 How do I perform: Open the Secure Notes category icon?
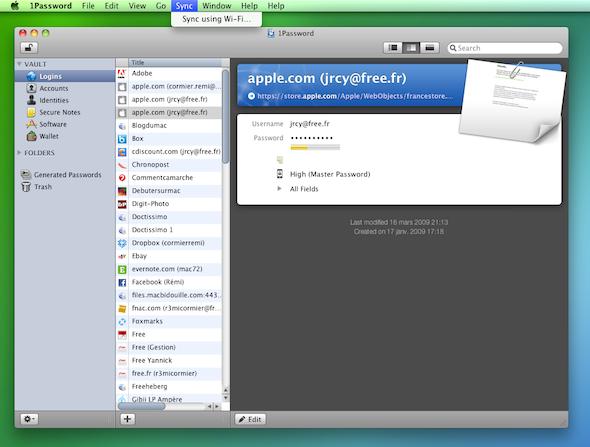[x=31, y=112]
